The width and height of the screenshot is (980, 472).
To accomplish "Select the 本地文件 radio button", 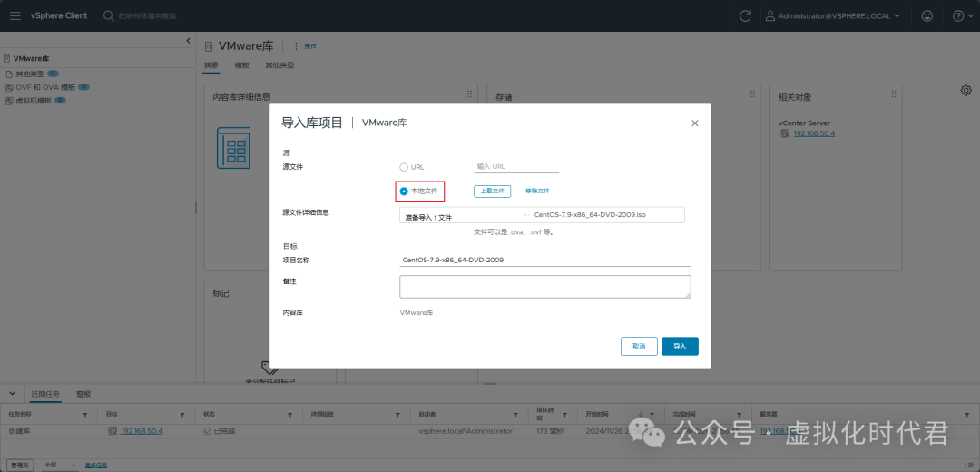I will pos(404,191).
